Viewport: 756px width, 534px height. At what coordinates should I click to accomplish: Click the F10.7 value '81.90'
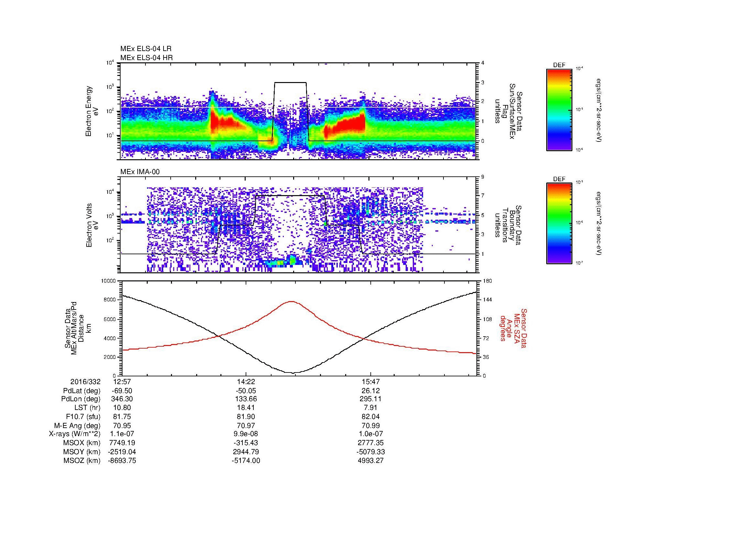point(246,417)
